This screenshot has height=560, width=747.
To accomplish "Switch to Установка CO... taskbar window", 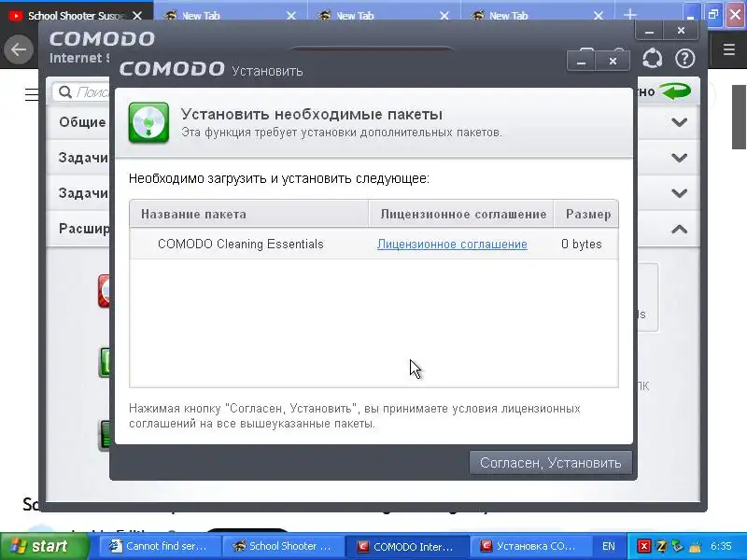I will click(x=529, y=546).
